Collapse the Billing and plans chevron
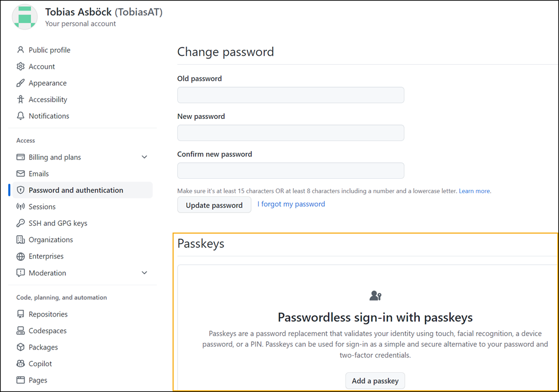Image resolution: width=559 pixels, height=392 pixels. coord(144,157)
